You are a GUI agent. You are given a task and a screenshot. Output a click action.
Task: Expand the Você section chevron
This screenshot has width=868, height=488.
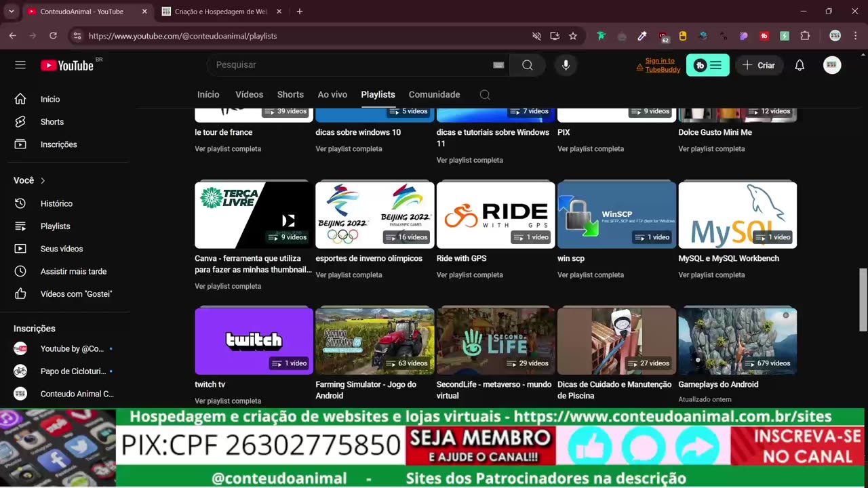[43, 180]
